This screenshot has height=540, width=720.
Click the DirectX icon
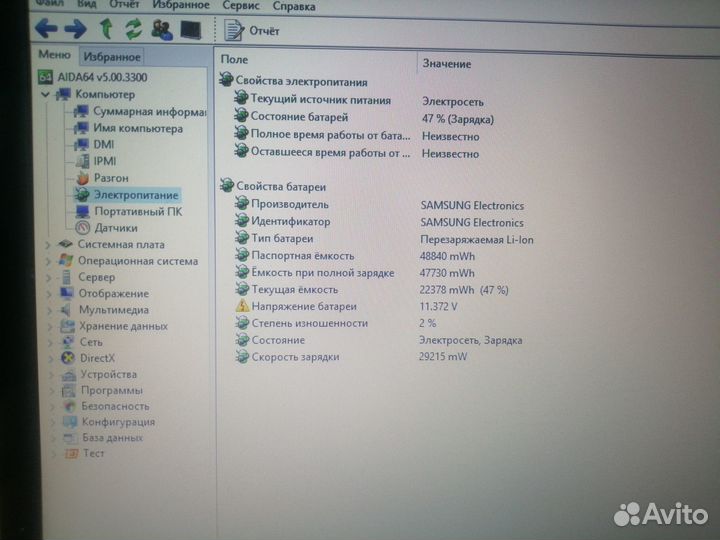click(x=68, y=358)
